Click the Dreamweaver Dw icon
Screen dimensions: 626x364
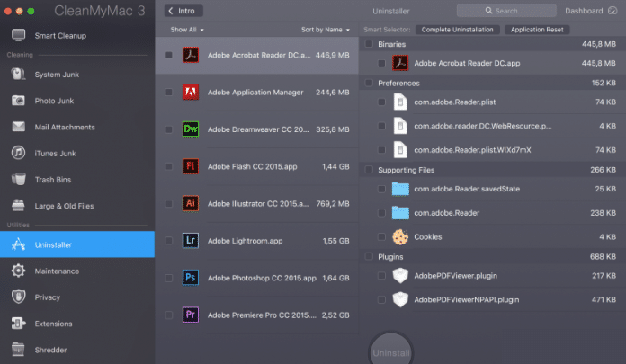click(191, 129)
